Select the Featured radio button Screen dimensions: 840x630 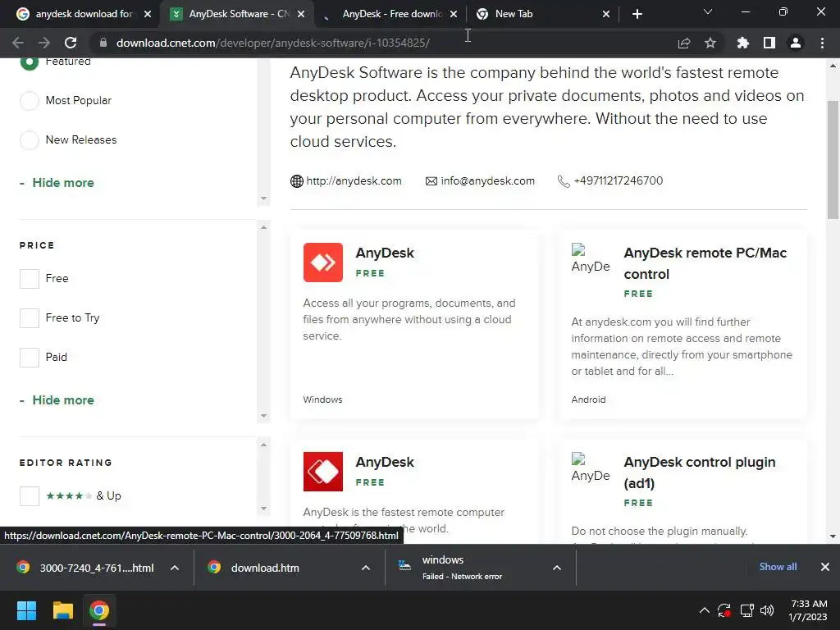[x=30, y=61]
